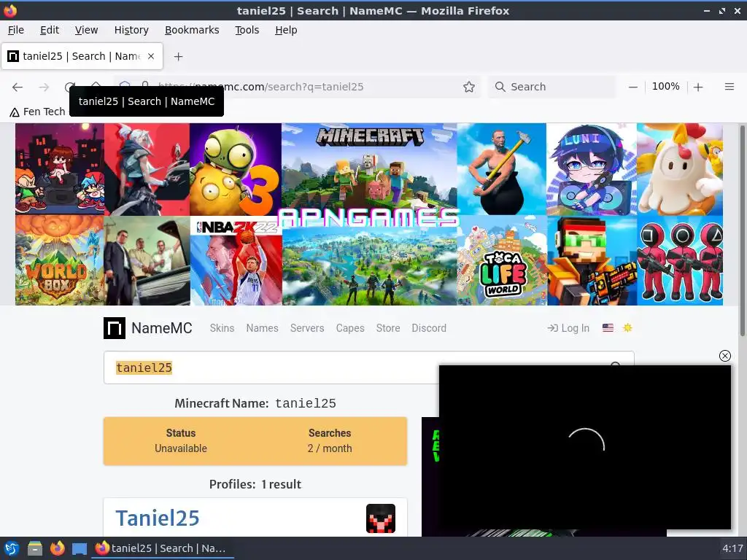
Task: Click the Plants vs Zombies 3 thumbnail
Action: (x=236, y=169)
